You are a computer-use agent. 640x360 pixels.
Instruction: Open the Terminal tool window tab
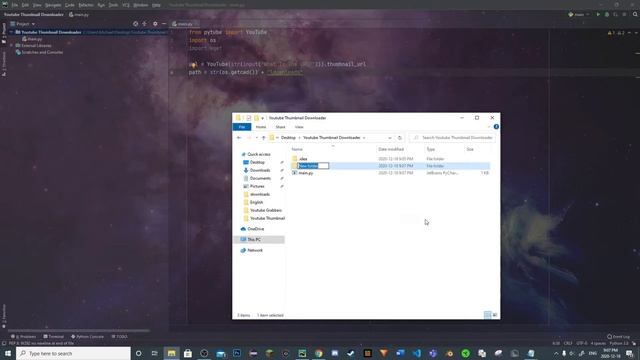(53, 337)
